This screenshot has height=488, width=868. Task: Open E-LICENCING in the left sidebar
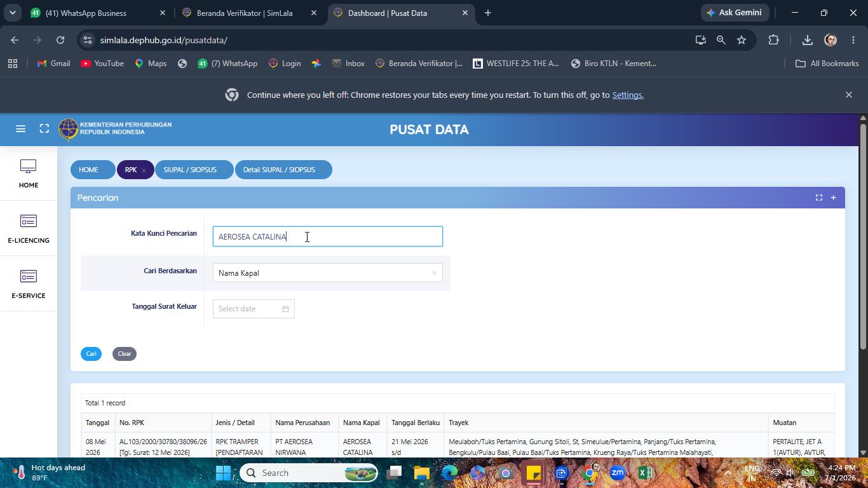pos(29,229)
